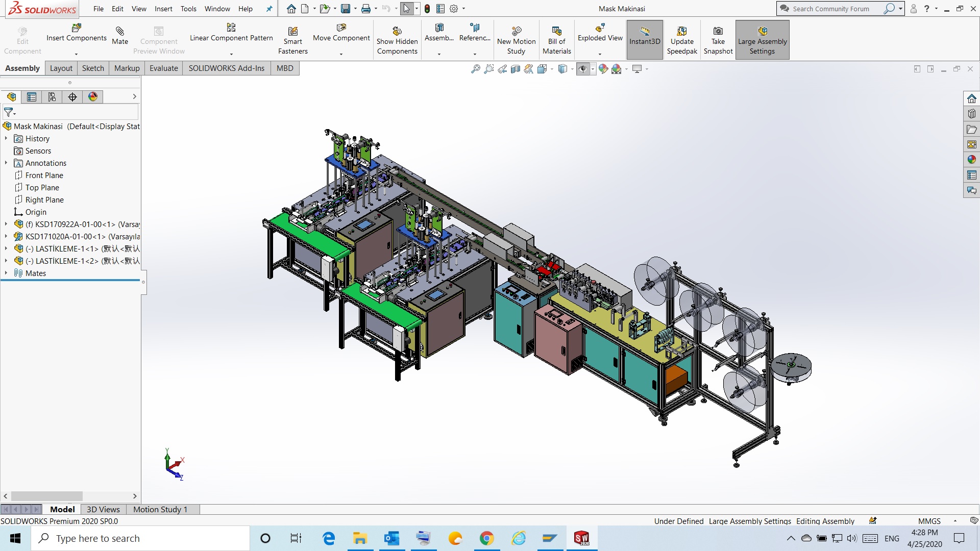The image size is (980, 551).
Task: Click Bill of Materials icon
Action: pos(556,32)
